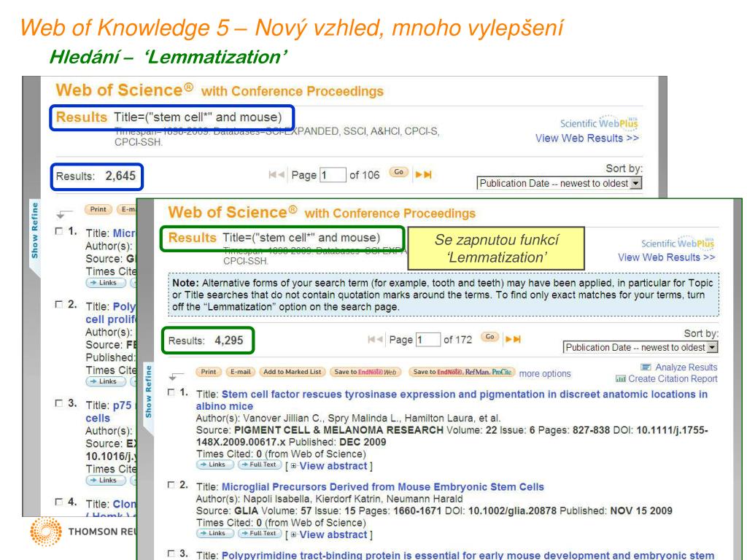
Task: Open View Web Results link in back window
Action: [587, 138]
